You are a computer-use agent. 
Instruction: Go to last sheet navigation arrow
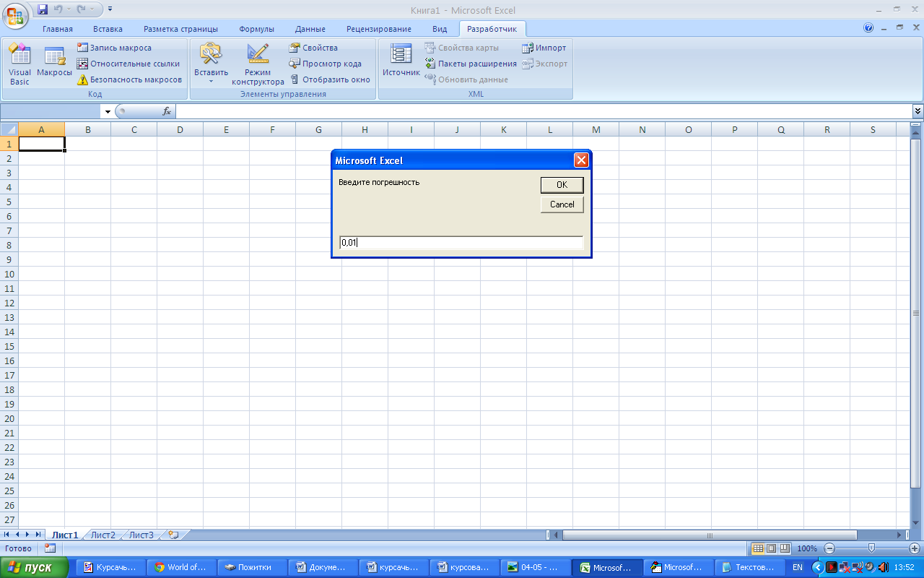tap(38, 535)
